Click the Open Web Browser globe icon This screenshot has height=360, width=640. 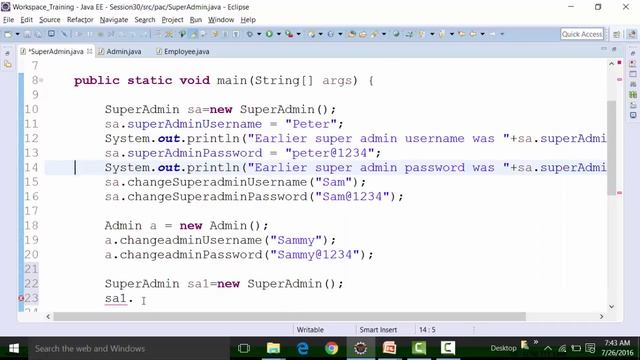(x=396, y=34)
